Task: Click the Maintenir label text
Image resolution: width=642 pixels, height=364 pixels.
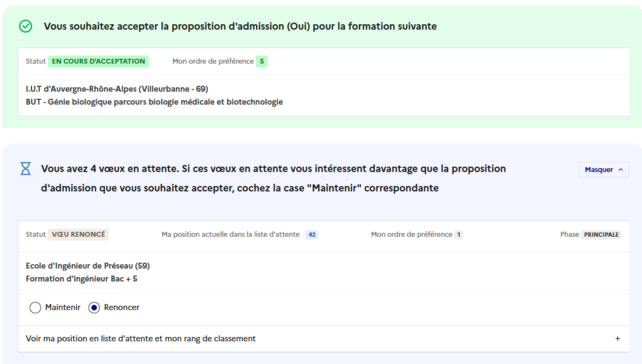Action: (63, 307)
